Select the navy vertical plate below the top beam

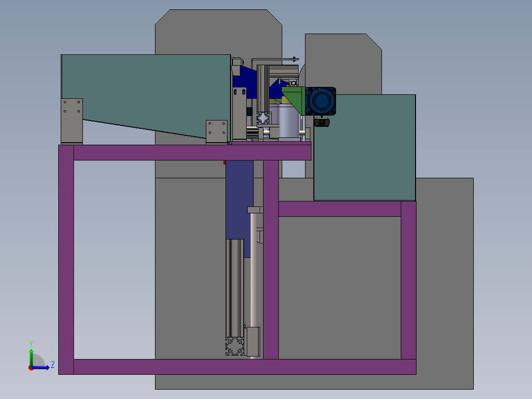[239, 200]
